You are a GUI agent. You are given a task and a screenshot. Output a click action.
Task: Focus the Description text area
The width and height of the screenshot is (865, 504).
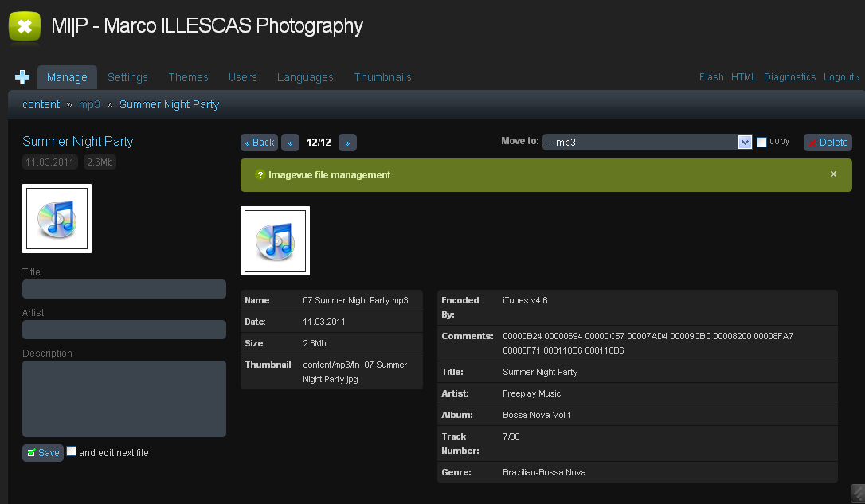pos(124,399)
